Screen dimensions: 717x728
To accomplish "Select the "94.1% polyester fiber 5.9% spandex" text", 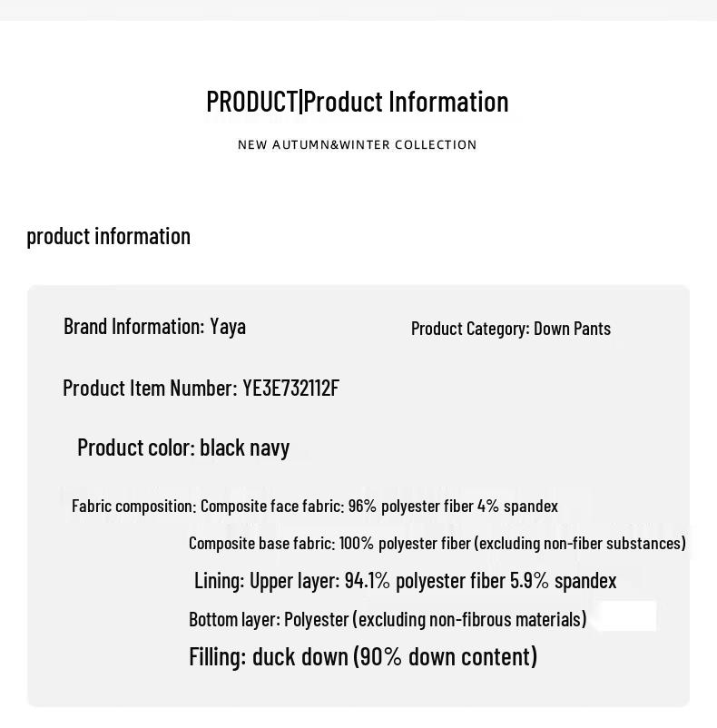I will pos(480,581).
